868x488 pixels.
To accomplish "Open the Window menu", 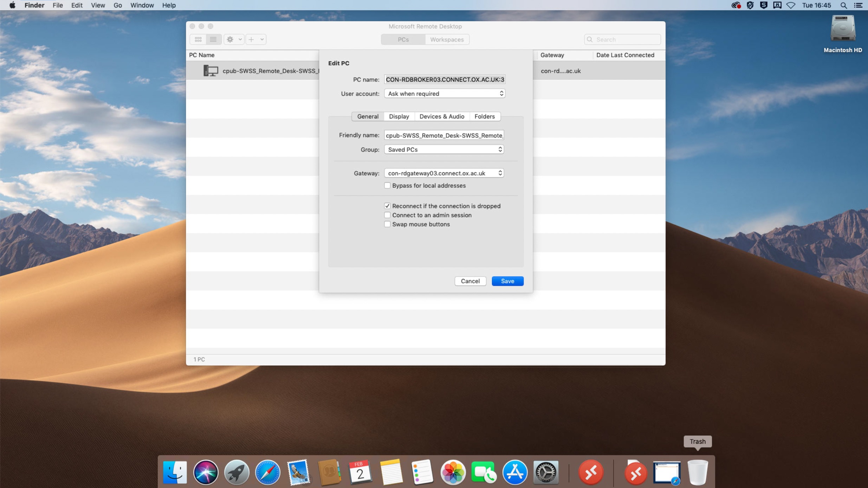I will pyautogui.click(x=142, y=5).
